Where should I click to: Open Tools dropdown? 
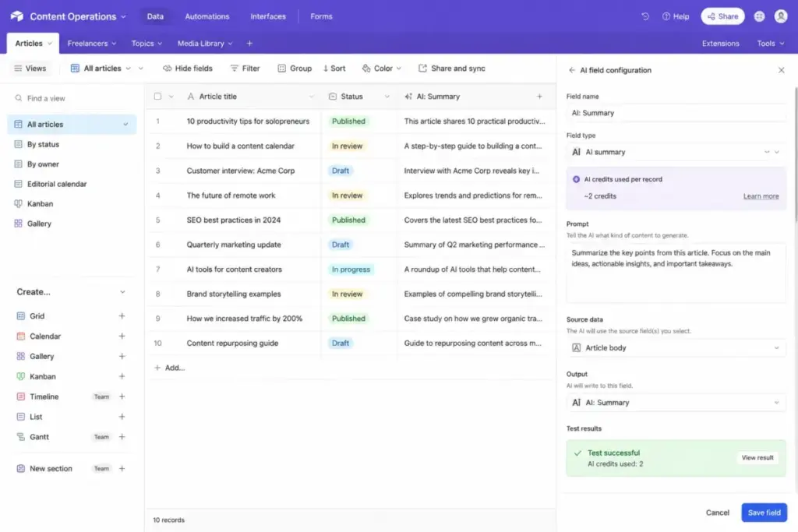770,44
